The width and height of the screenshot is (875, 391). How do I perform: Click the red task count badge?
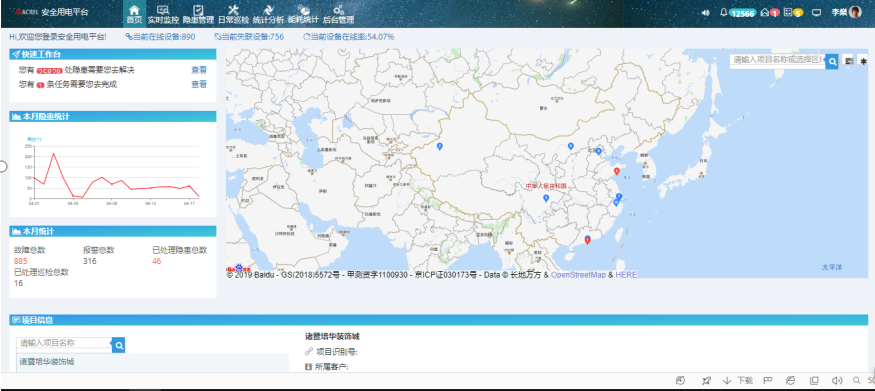pyautogui.click(x=40, y=85)
